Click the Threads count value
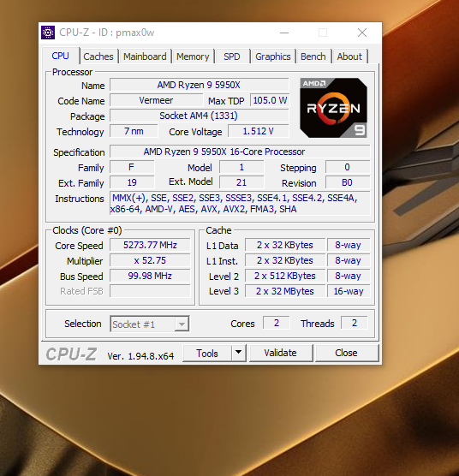This screenshot has width=459, height=476. click(355, 323)
